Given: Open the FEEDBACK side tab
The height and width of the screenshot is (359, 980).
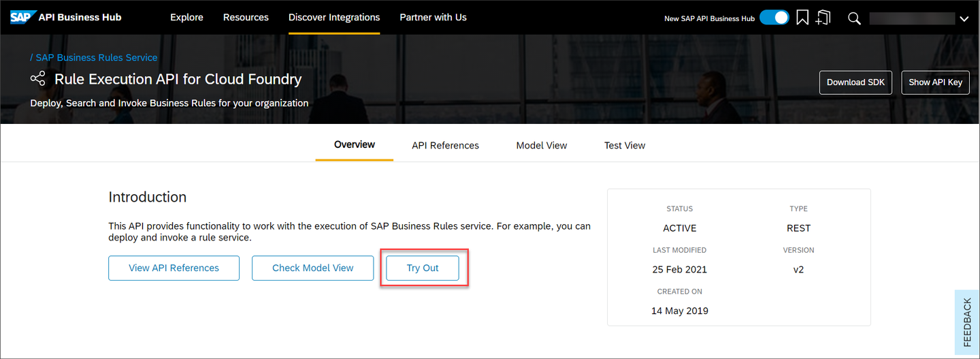Looking at the screenshot, I should pos(967,322).
